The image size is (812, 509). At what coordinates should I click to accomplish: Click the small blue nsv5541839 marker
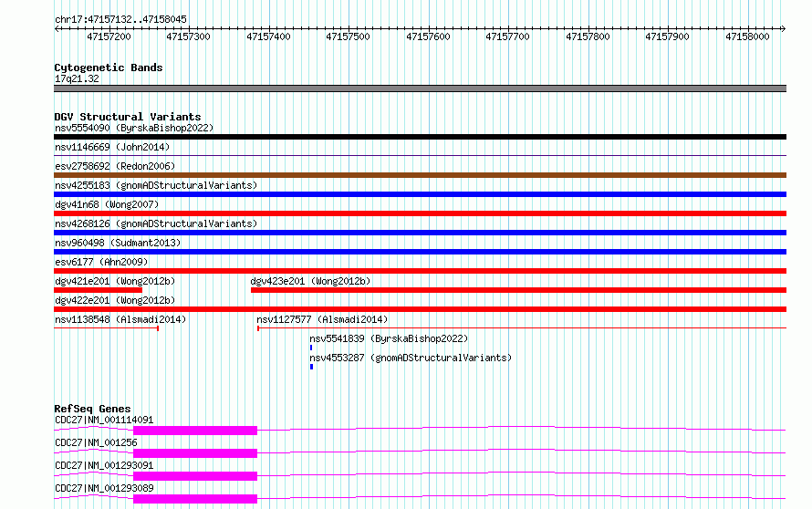tap(311, 348)
